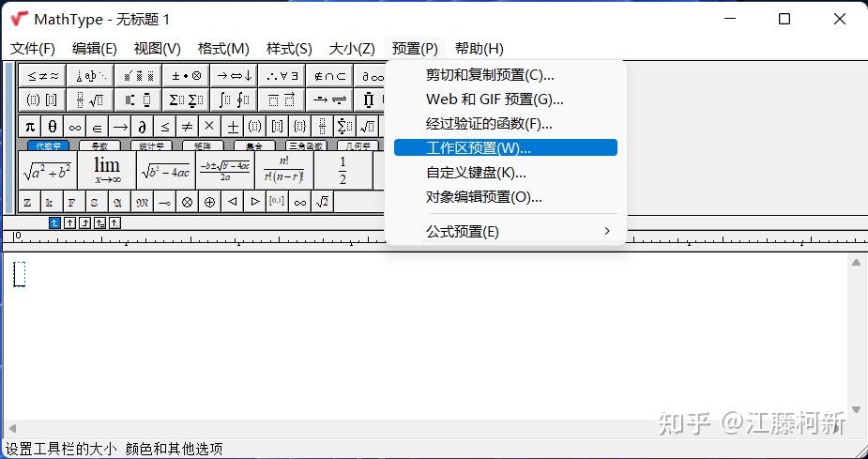Insert the n!/r!(n−r)! combination expression
868x459 pixels.
click(284, 171)
